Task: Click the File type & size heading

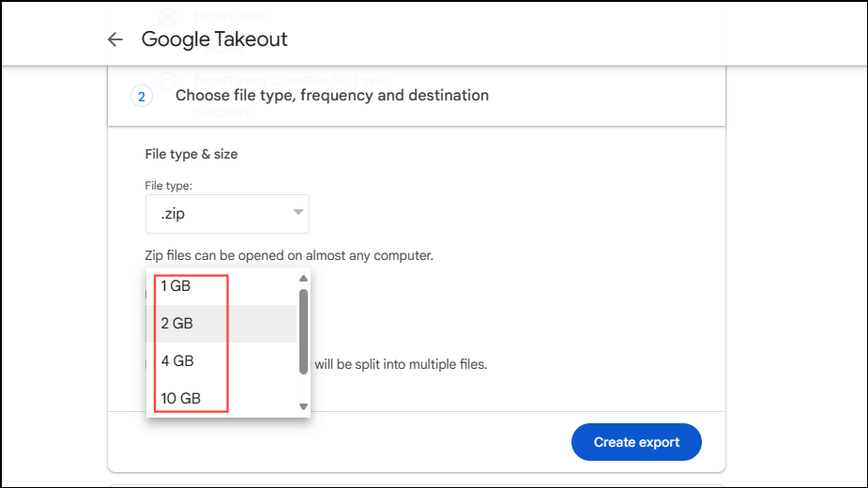Action: 191,154
